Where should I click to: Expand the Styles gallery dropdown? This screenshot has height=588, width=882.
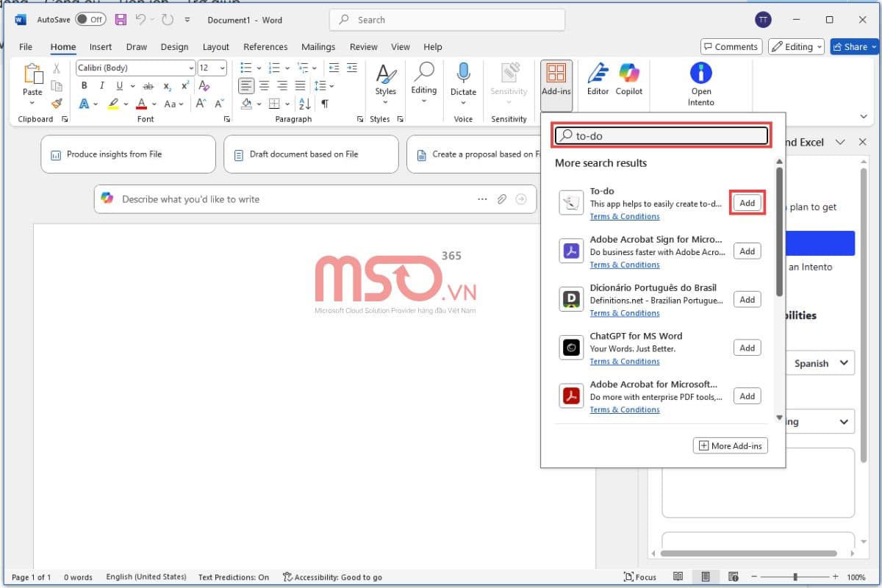[385, 102]
